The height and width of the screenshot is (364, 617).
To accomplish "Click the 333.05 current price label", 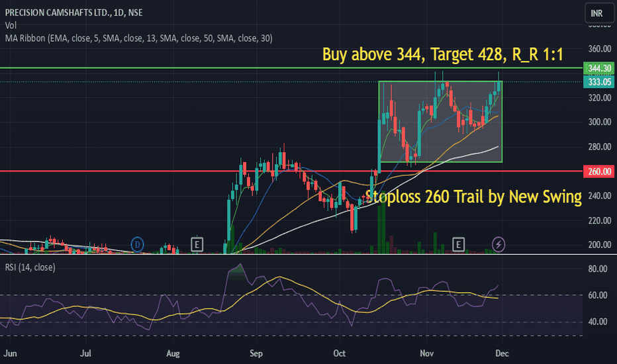I will (598, 82).
